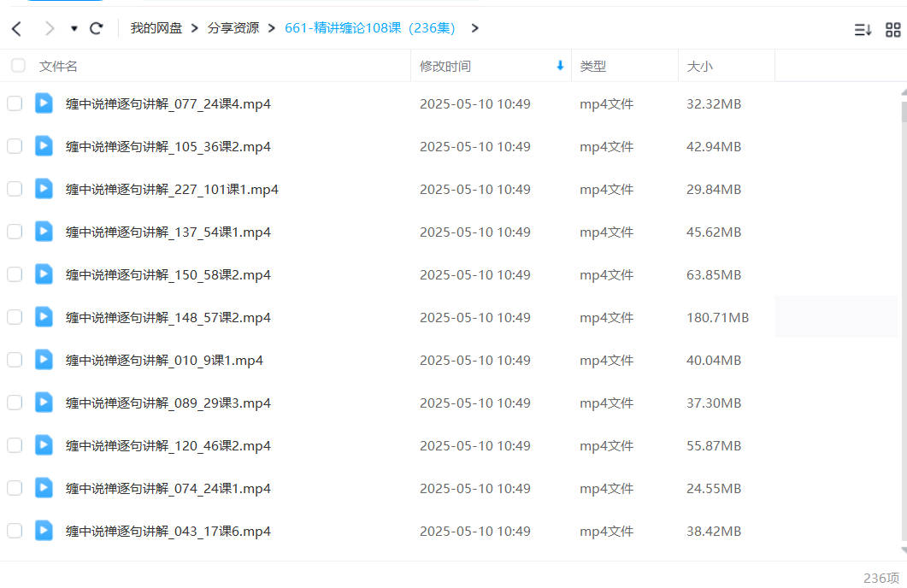This screenshot has width=907, height=588.
Task: Check the box for 077_24课4.mp4
Action: click(x=15, y=103)
